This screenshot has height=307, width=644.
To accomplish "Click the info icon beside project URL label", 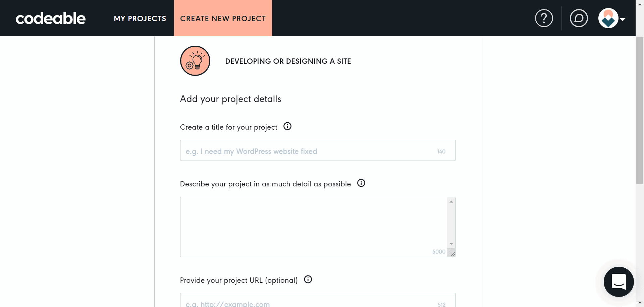I will tap(308, 279).
